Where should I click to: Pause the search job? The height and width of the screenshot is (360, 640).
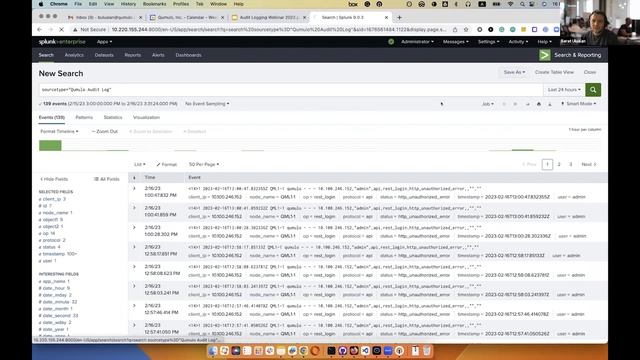(x=504, y=104)
